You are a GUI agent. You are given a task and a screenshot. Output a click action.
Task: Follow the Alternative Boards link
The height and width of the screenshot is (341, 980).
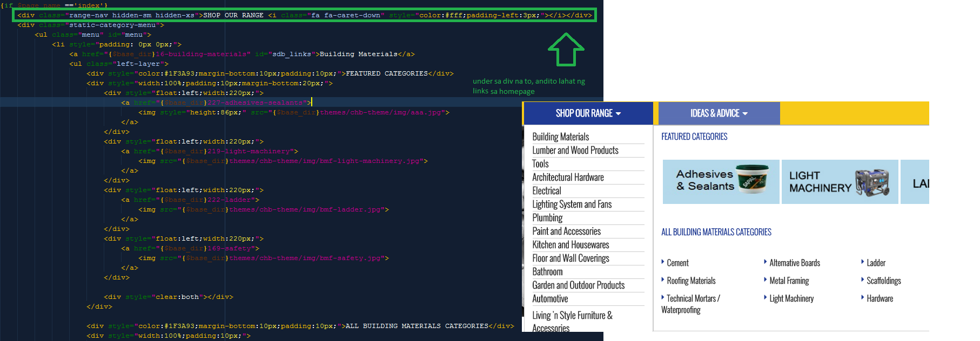(x=795, y=263)
